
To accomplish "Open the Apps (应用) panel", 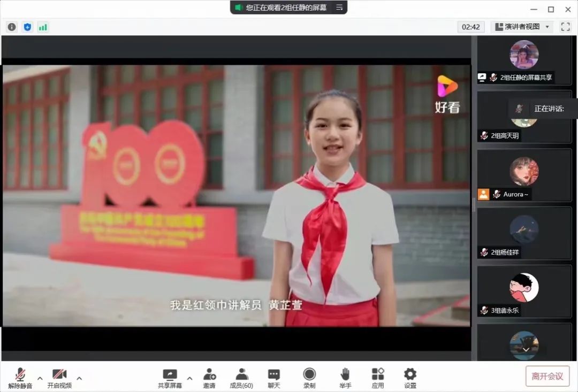I will coord(378,378).
